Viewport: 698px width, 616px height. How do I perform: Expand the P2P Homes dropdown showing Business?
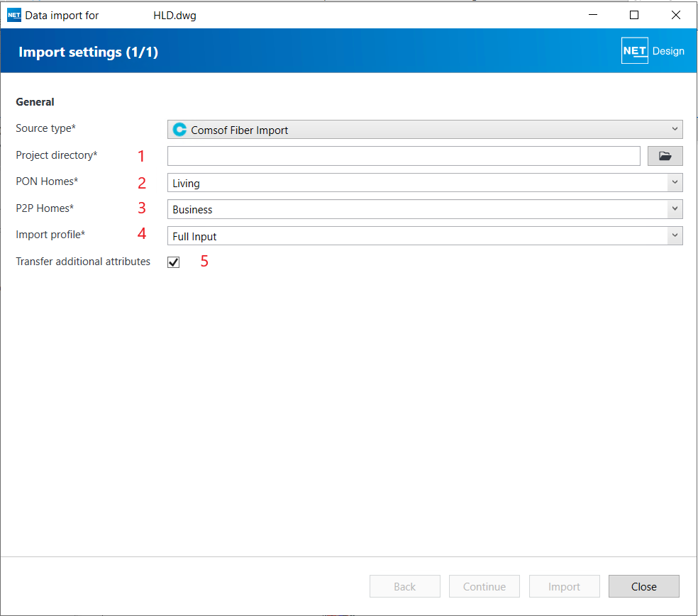point(424,209)
